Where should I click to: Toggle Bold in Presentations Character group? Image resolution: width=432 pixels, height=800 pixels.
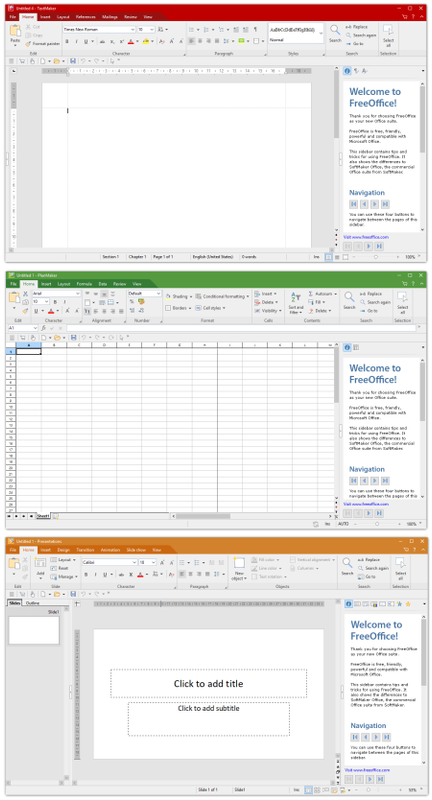86,574
